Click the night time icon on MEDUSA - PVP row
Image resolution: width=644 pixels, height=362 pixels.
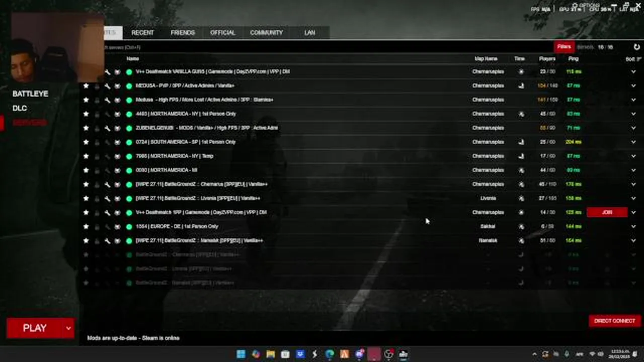(x=521, y=86)
